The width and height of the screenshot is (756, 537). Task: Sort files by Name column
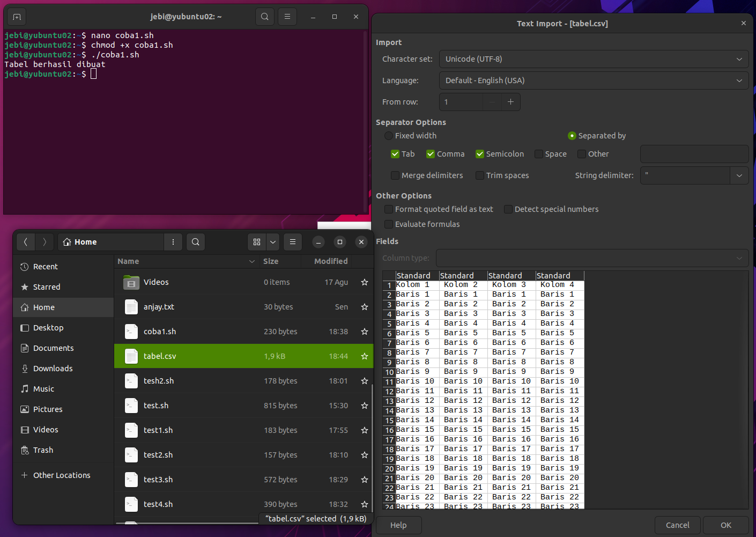(x=186, y=261)
